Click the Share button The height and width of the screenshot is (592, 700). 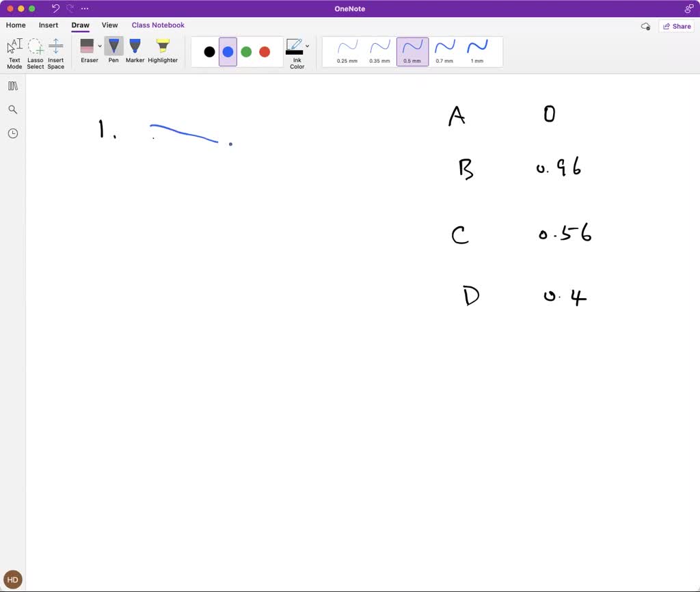tap(676, 27)
